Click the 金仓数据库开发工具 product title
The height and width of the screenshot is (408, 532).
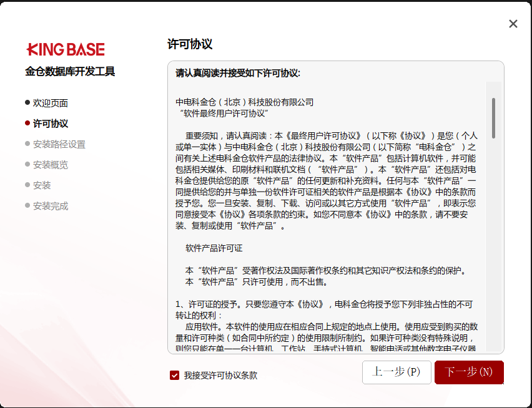[70, 72]
